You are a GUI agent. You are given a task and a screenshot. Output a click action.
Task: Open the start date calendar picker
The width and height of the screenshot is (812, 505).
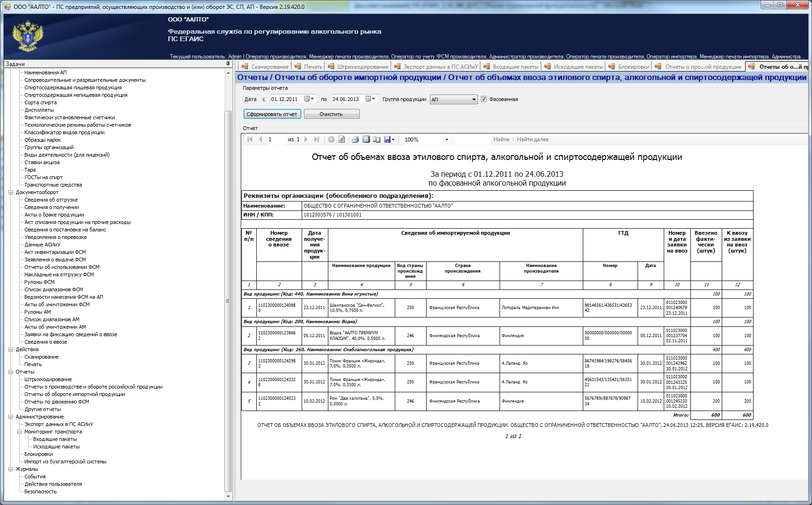(x=309, y=99)
